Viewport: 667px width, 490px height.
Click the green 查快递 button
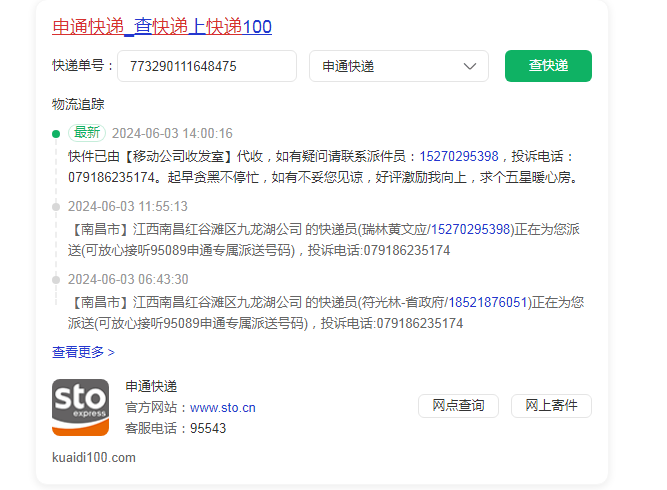point(548,66)
